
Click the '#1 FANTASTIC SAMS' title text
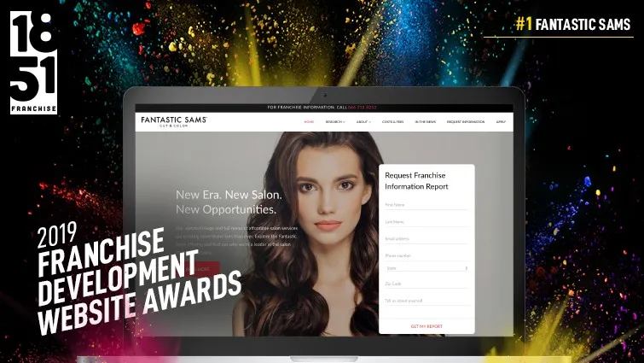click(573, 24)
